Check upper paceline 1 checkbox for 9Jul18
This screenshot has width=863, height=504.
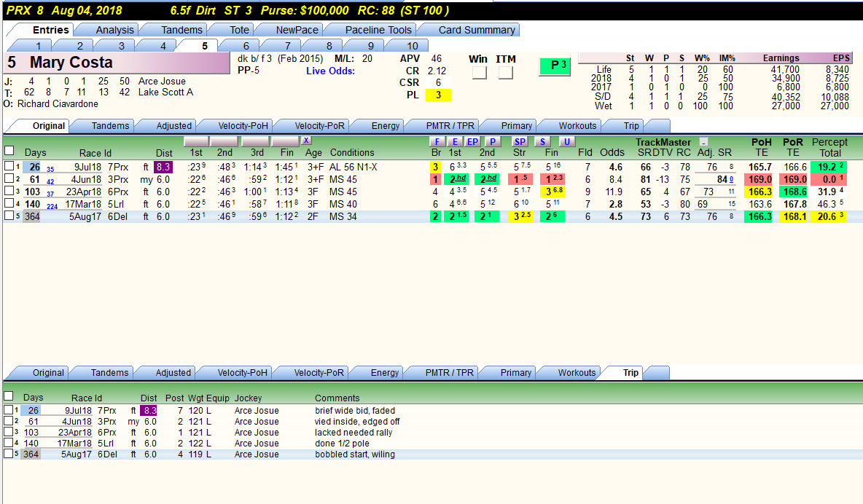[9, 165]
